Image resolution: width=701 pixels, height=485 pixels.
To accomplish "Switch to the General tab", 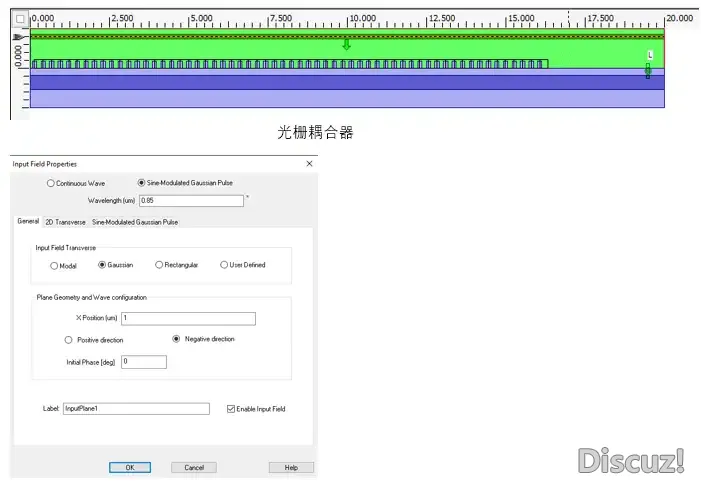I will [28, 221].
